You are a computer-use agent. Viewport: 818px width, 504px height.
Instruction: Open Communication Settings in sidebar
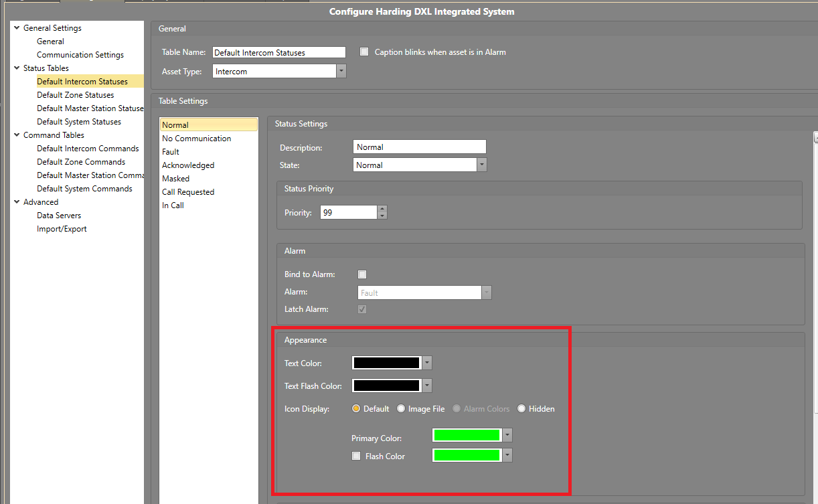(x=80, y=55)
